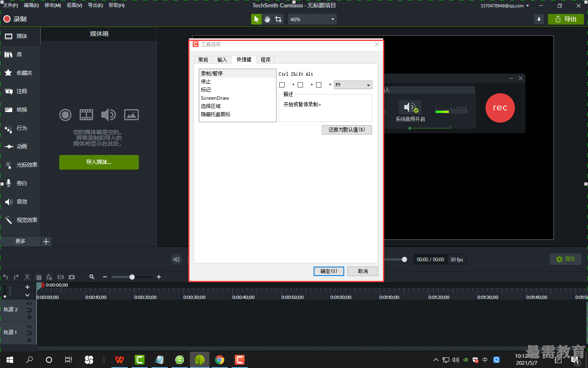Switch to the 程序 tab
Screen dimensions: 588x368
265,60
